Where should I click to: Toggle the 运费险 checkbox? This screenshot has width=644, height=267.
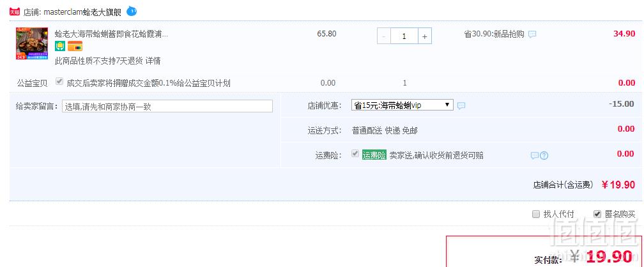[x=355, y=154]
